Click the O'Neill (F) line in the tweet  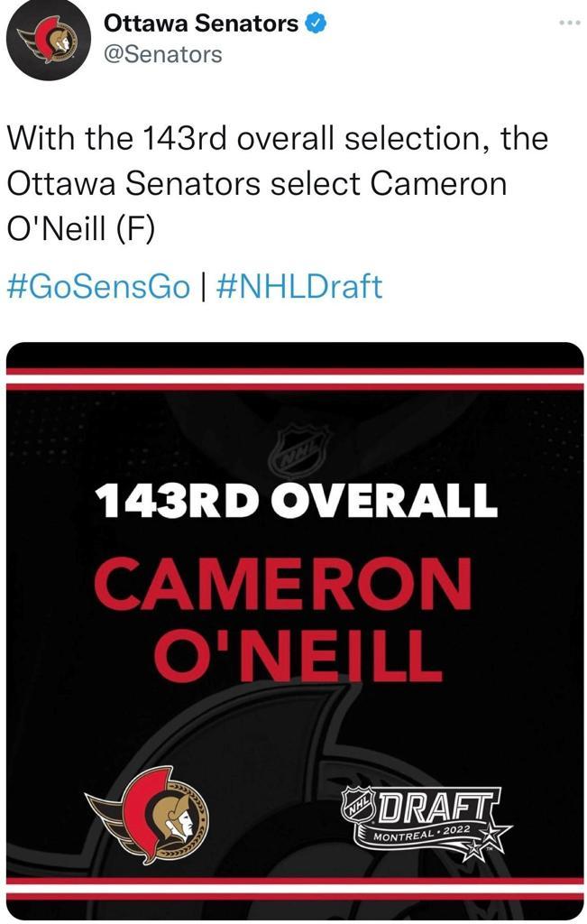tap(81, 228)
